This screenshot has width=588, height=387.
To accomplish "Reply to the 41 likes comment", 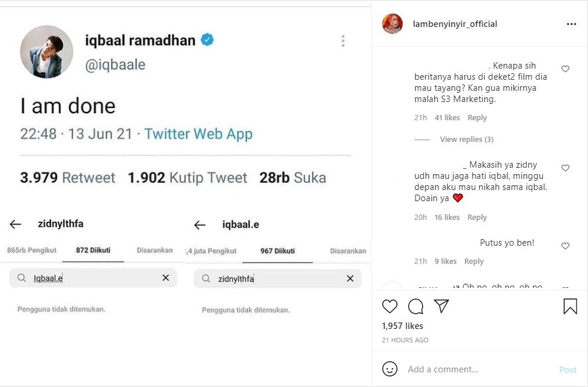I will pos(477,117).
